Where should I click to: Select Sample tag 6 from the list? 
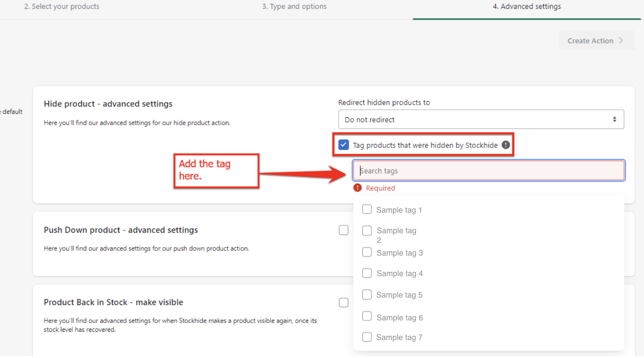367,316
